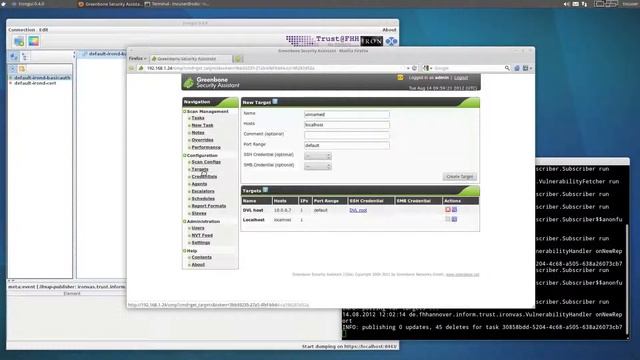The height and width of the screenshot is (360, 640).
Task: Open the Edit menu in irongui
Action: click(x=44, y=30)
